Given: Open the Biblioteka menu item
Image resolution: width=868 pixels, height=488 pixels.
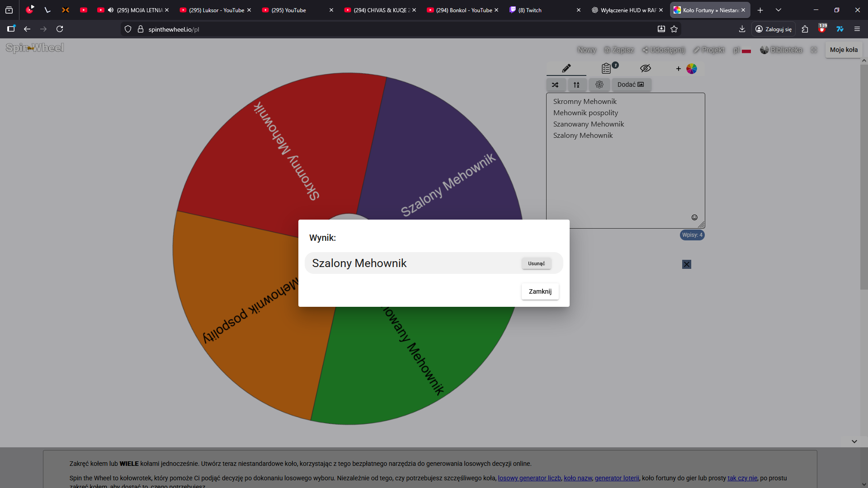Looking at the screenshot, I should (781, 50).
